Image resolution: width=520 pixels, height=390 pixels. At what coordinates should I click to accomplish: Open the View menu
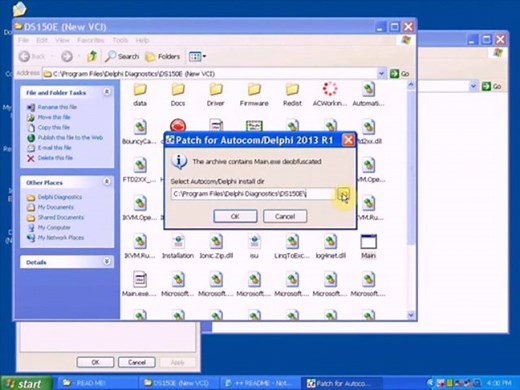coord(62,40)
